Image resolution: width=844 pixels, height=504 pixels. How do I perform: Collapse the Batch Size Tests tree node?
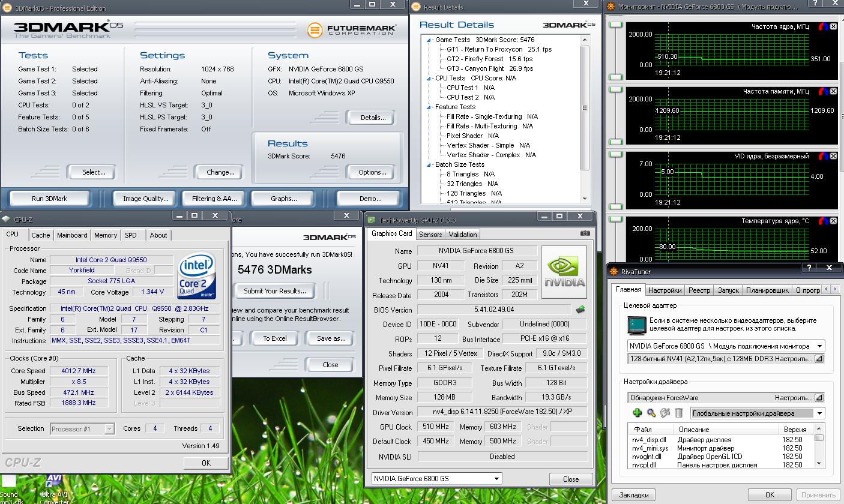[x=429, y=164]
